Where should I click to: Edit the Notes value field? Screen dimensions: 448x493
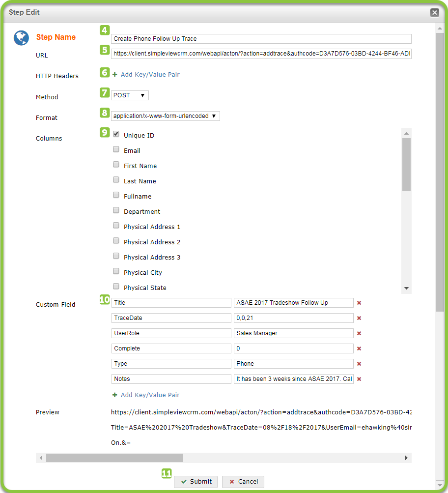pyautogui.click(x=293, y=379)
